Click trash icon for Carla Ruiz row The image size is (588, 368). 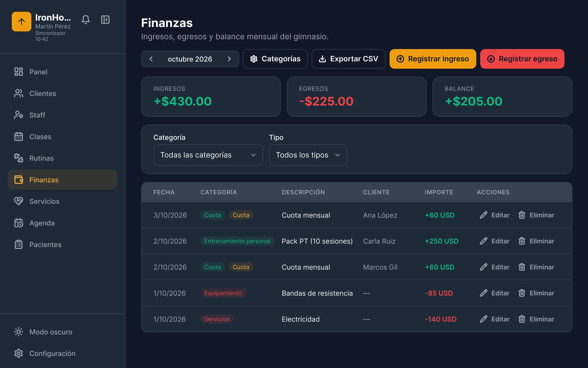click(x=522, y=241)
